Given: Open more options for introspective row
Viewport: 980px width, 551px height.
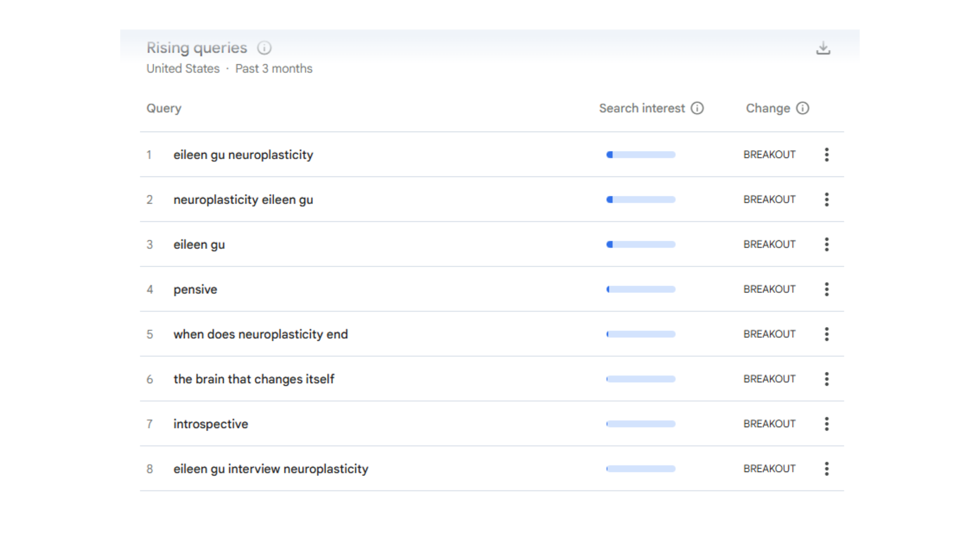Looking at the screenshot, I should (x=826, y=424).
